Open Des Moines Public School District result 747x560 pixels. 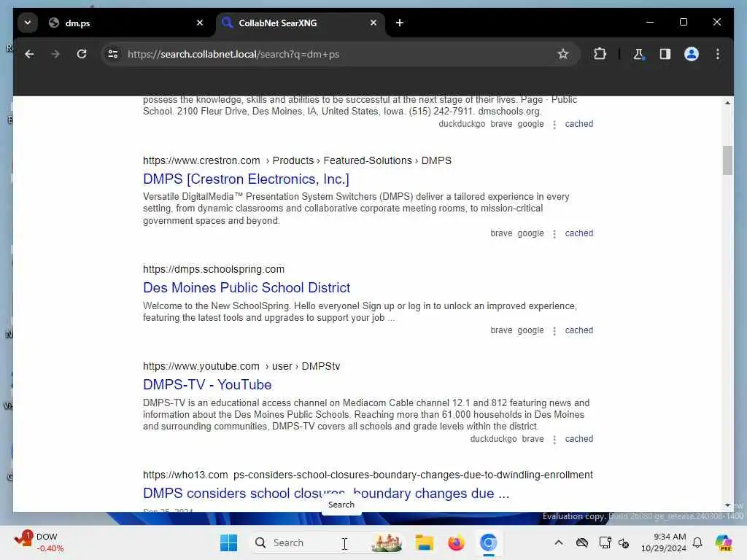point(247,287)
